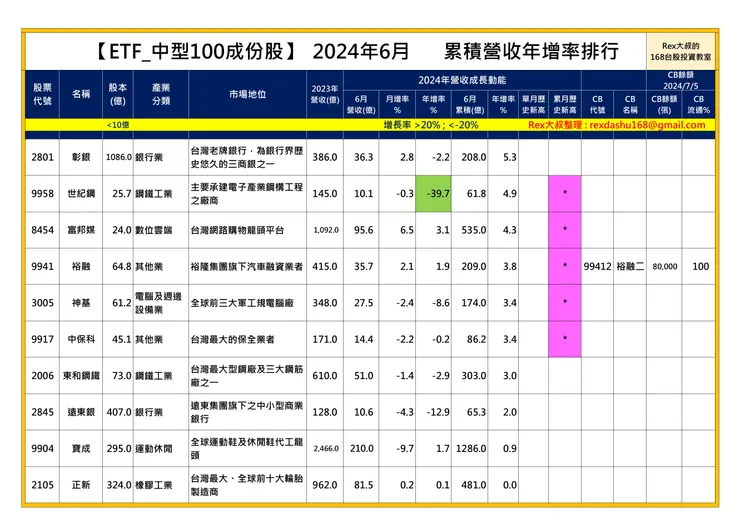Click stock code 9904
The image size is (740, 523).
[42, 448]
